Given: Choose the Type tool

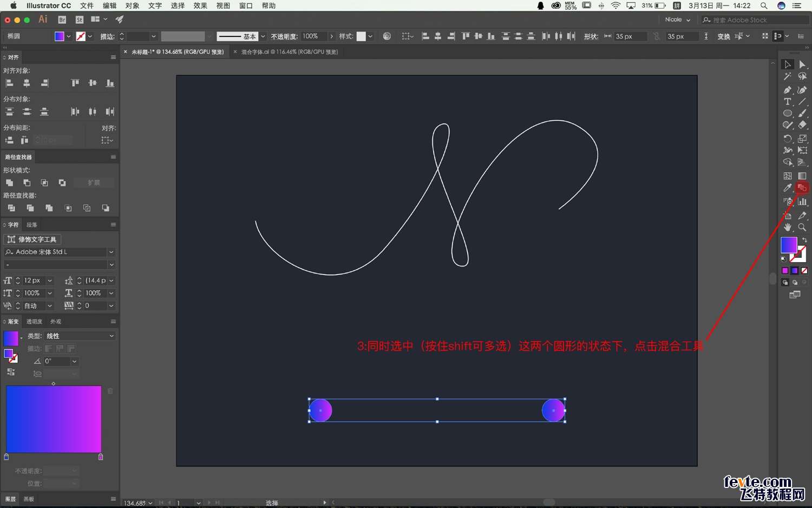Looking at the screenshot, I should tap(788, 101).
